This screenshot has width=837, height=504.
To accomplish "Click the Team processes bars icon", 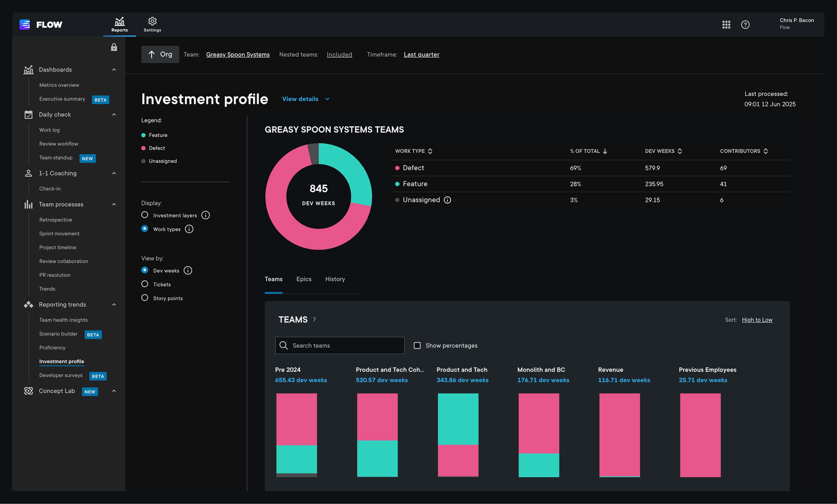I will 29,204.
